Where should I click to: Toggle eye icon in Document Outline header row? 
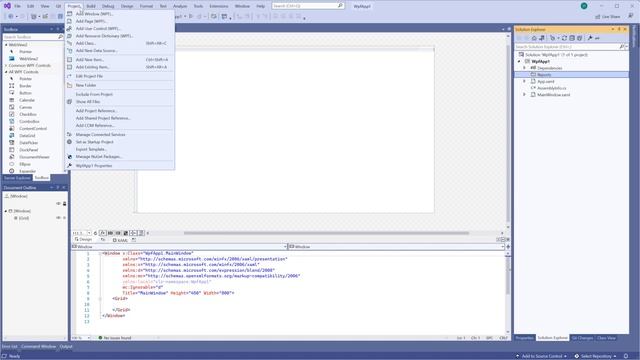pos(58,204)
